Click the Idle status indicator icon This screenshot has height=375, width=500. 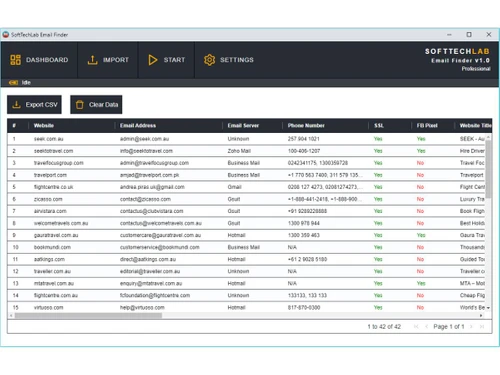pos(13,82)
